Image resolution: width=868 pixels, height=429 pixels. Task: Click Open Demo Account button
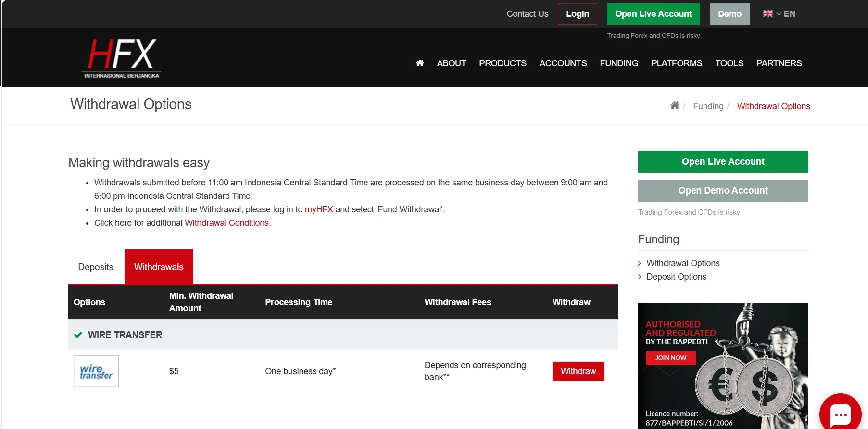[x=723, y=191]
